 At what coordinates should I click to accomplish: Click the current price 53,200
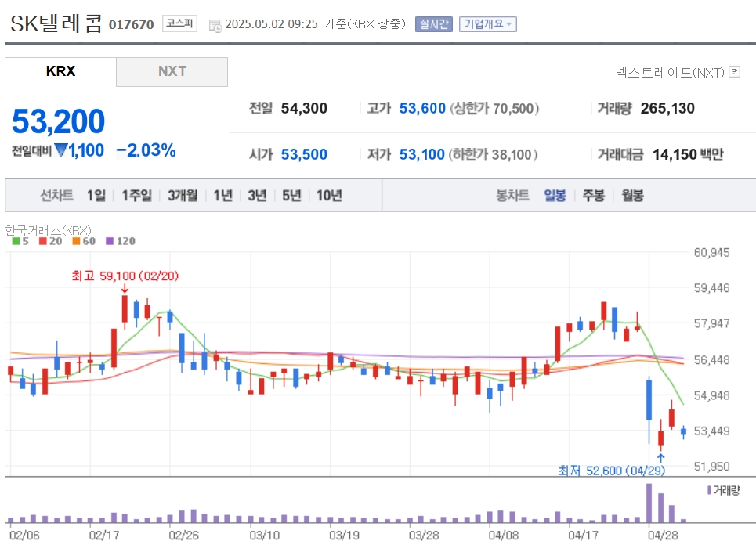click(x=58, y=121)
